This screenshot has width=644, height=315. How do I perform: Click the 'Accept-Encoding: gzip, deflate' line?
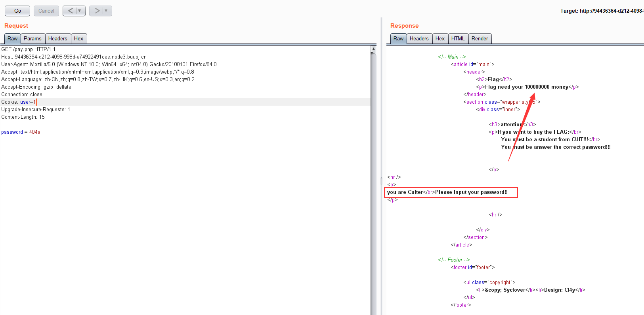36,87
